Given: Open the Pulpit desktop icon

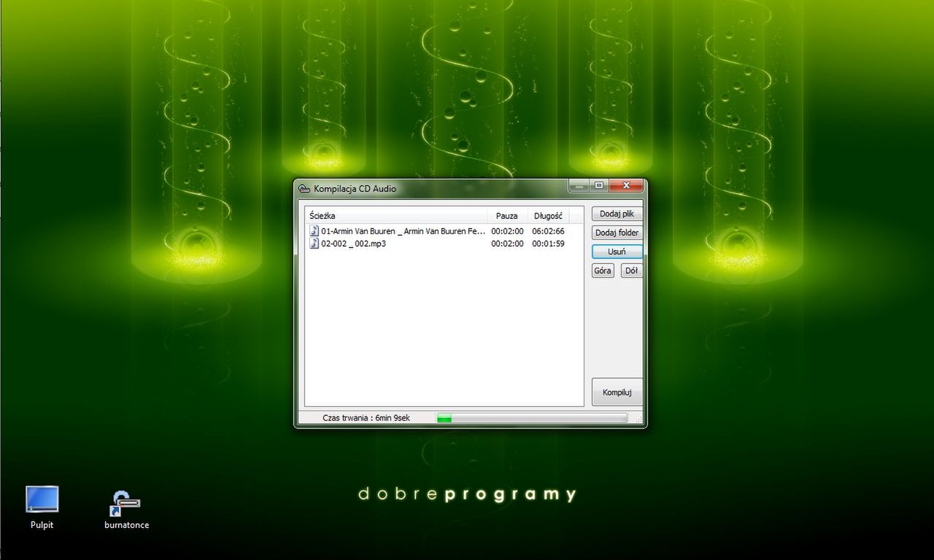Looking at the screenshot, I should [x=42, y=507].
